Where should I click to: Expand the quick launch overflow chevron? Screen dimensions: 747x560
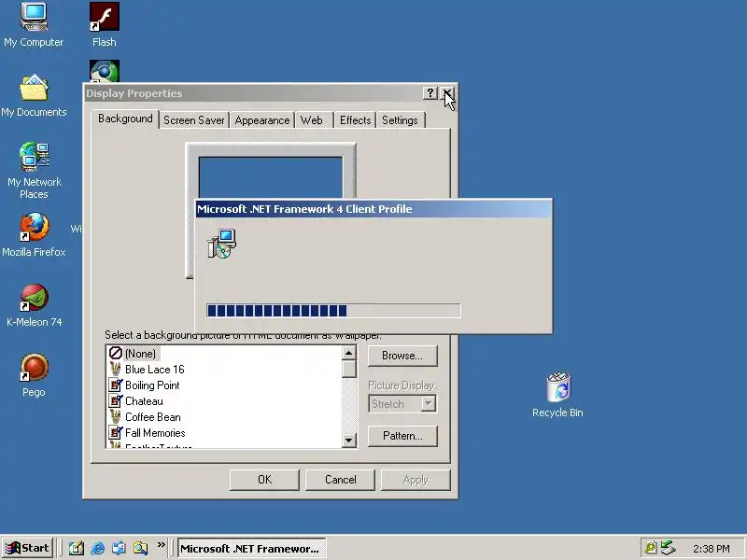coord(161,545)
